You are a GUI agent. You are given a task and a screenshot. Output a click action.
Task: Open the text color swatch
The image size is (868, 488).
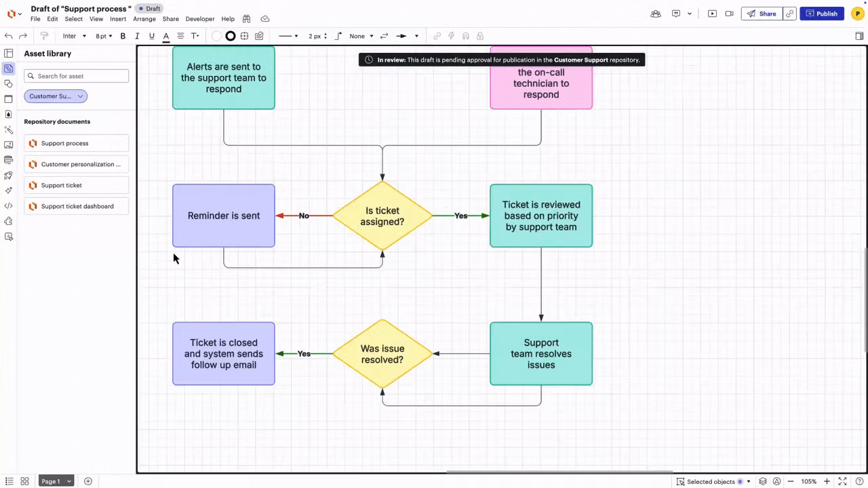(x=165, y=36)
